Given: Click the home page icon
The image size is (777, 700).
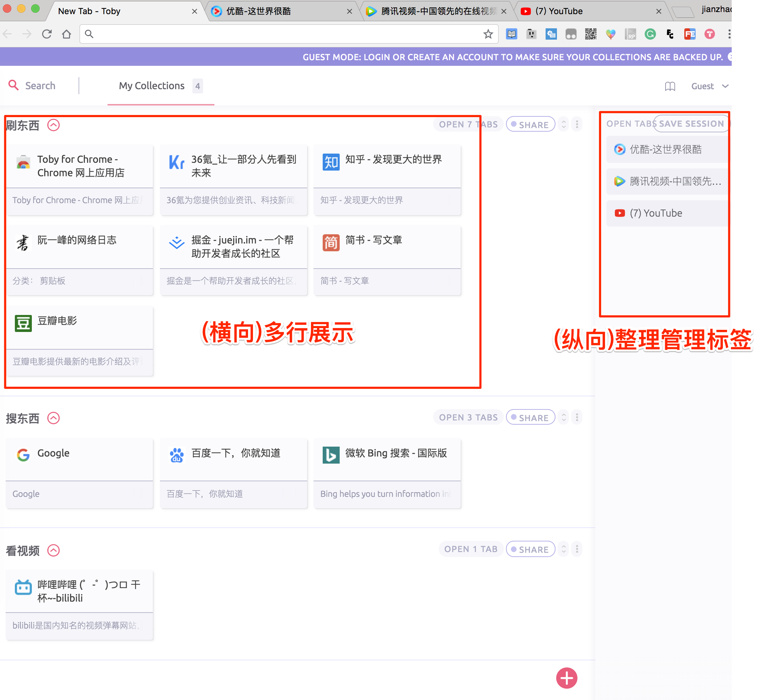Looking at the screenshot, I should [67, 34].
